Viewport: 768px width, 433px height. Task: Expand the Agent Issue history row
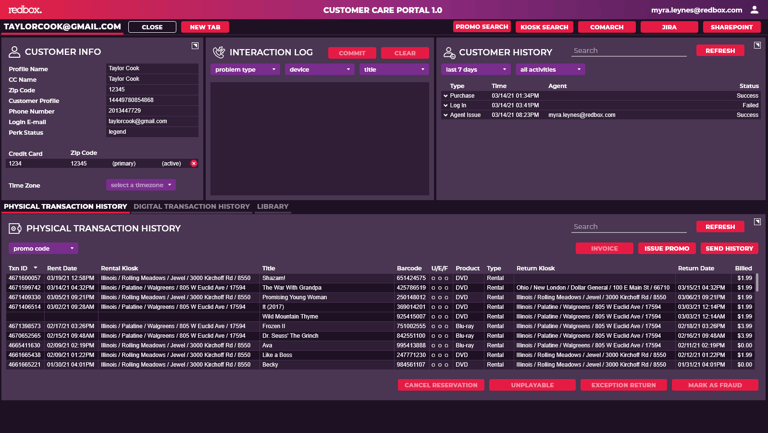[x=445, y=115]
